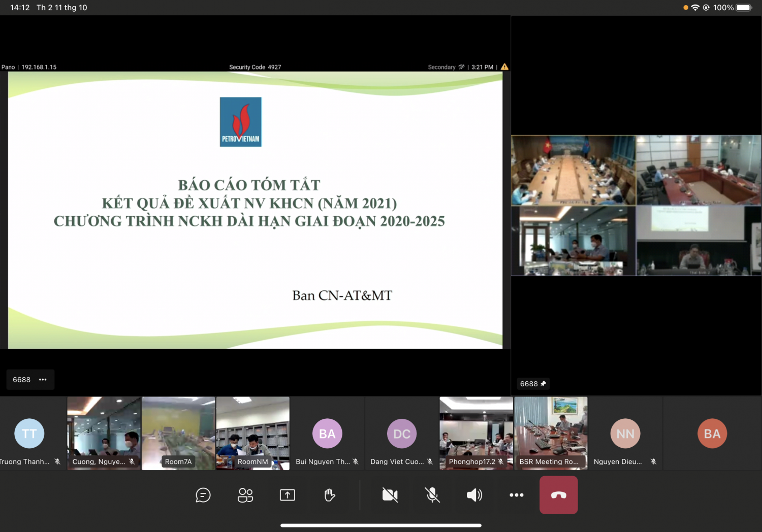This screenshot has height=532, width=762.
Task: Open options for shared screen 6688
Action: point(43,380)
